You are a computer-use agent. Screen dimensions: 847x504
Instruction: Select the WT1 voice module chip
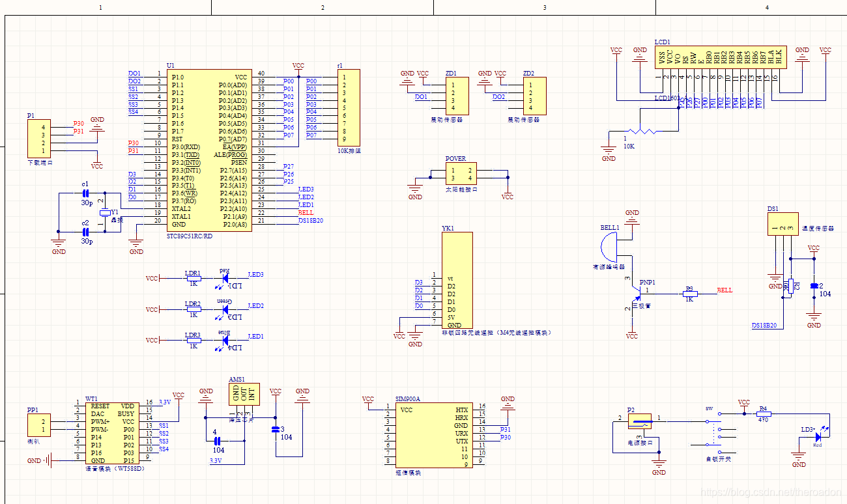pyautogui.click(x=111, y=434)
